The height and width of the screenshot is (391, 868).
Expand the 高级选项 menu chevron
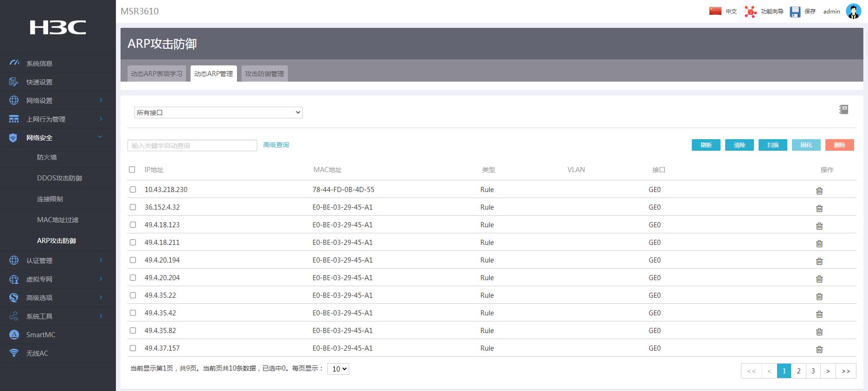point(101,297)
